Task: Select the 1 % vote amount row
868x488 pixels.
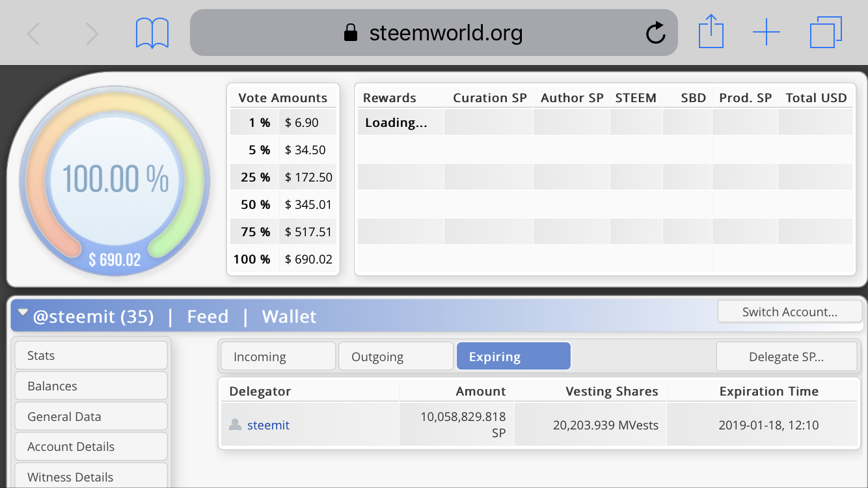Action: pos(283,122)
